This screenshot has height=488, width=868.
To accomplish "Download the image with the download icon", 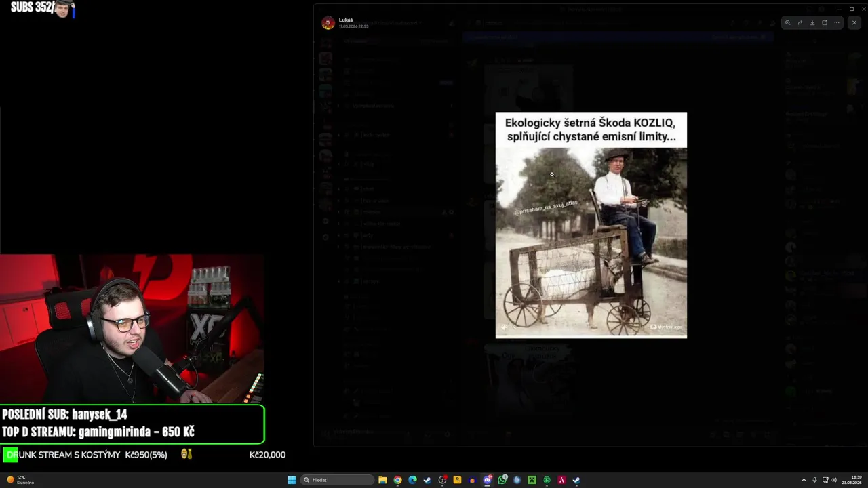I will [812, 22].
